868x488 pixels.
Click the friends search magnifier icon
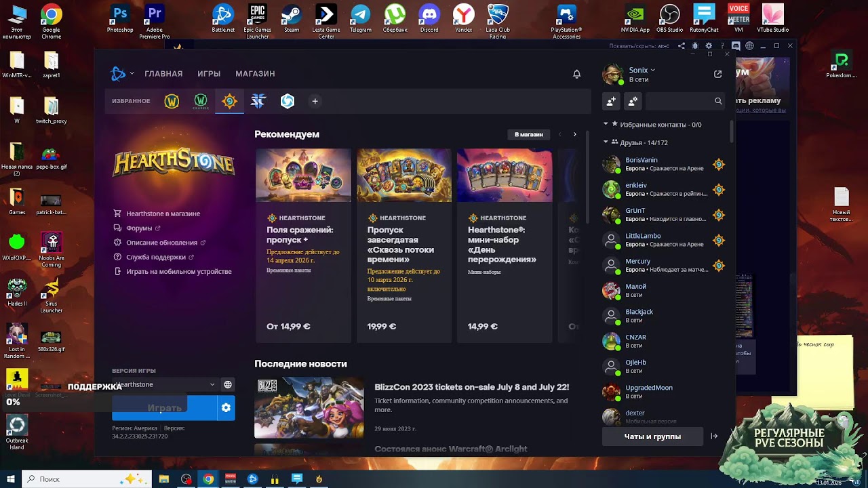[718, 101]
